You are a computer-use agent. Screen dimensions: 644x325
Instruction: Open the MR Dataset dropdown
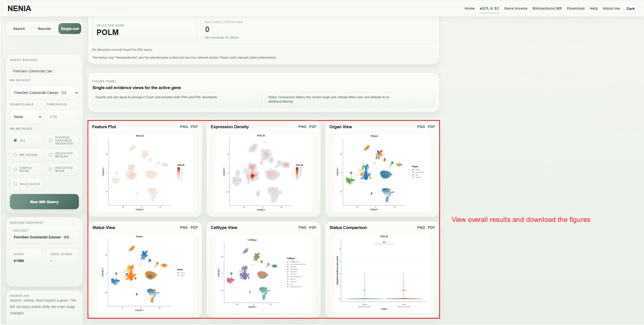[44, 93]
